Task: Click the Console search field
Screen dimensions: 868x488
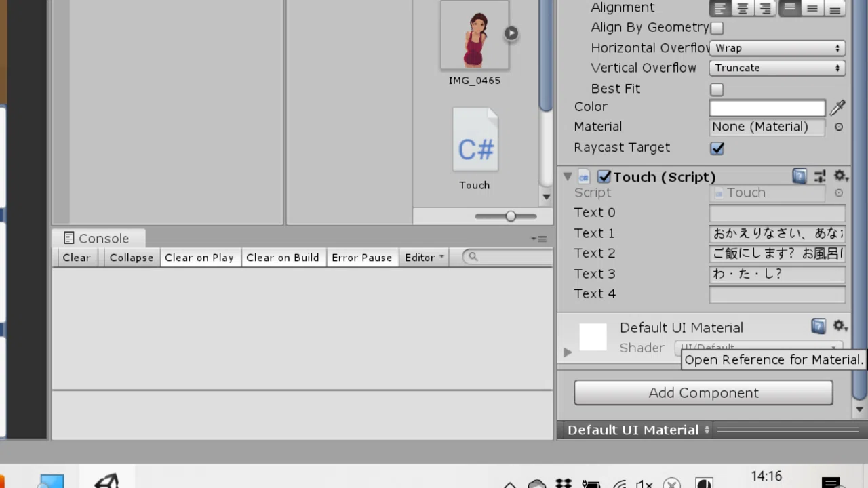Action: coord(507,257)
